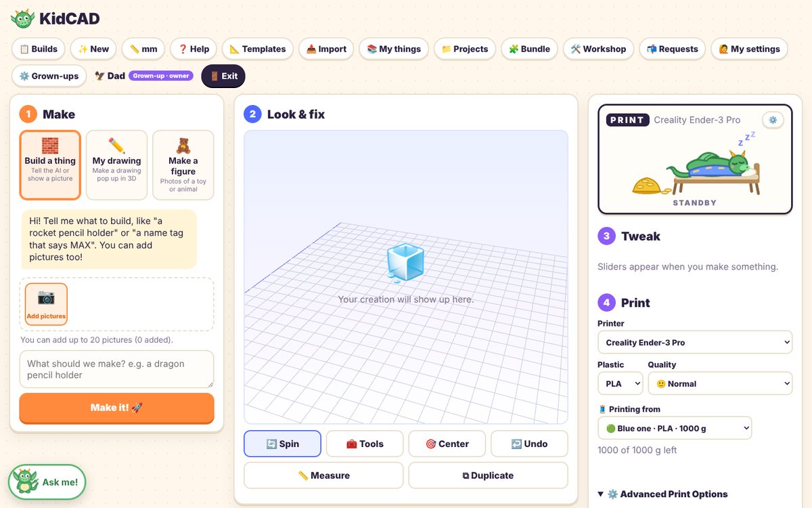
Task: Open the Plastic PLA dropdown
Action: coord(620,383)
